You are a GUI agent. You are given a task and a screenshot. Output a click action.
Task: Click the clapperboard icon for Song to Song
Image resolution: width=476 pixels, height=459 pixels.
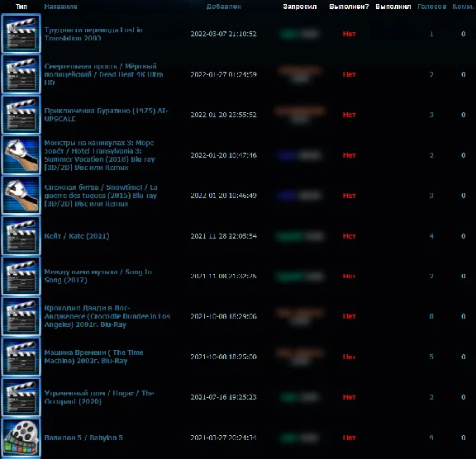[x=21, y=277]
